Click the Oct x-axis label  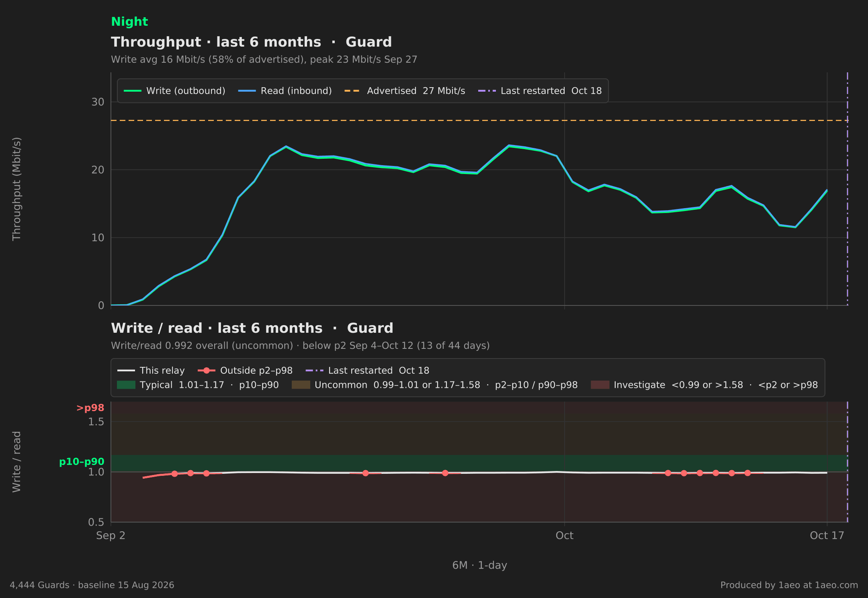pyautogui.click(x=565, y=536)
